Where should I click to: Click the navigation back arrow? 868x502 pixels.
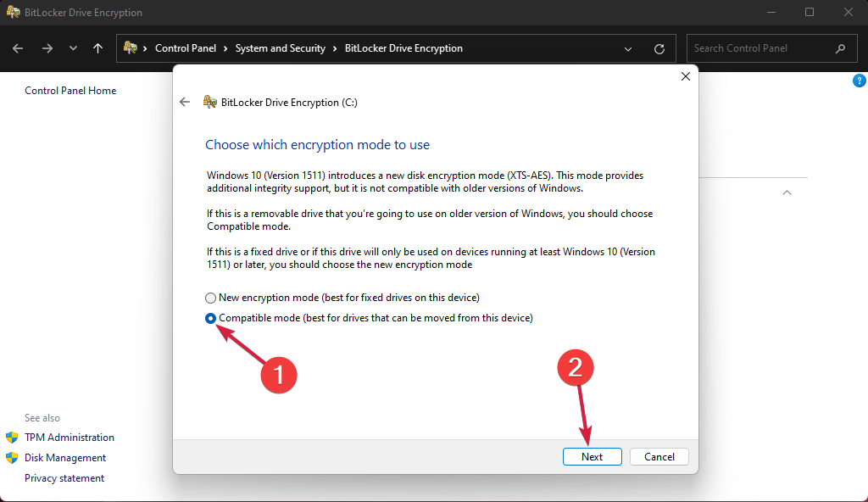pyautogui.click(x=17, y=48)
